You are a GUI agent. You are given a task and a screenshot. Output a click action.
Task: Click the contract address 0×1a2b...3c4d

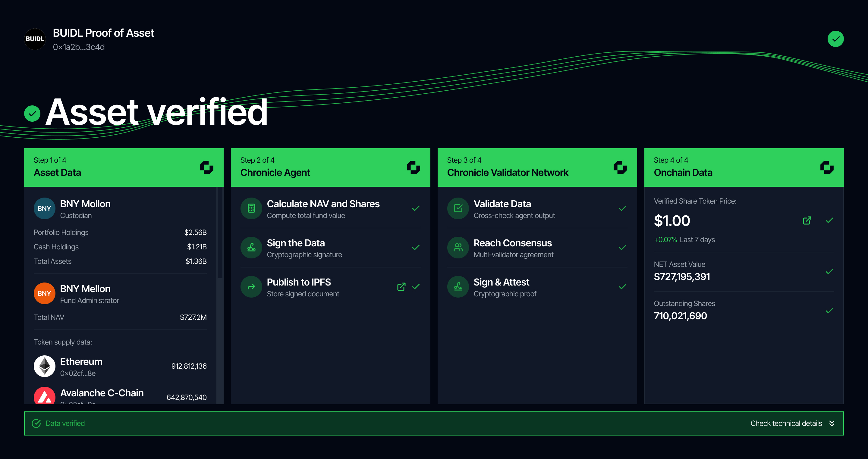[79, 47]
